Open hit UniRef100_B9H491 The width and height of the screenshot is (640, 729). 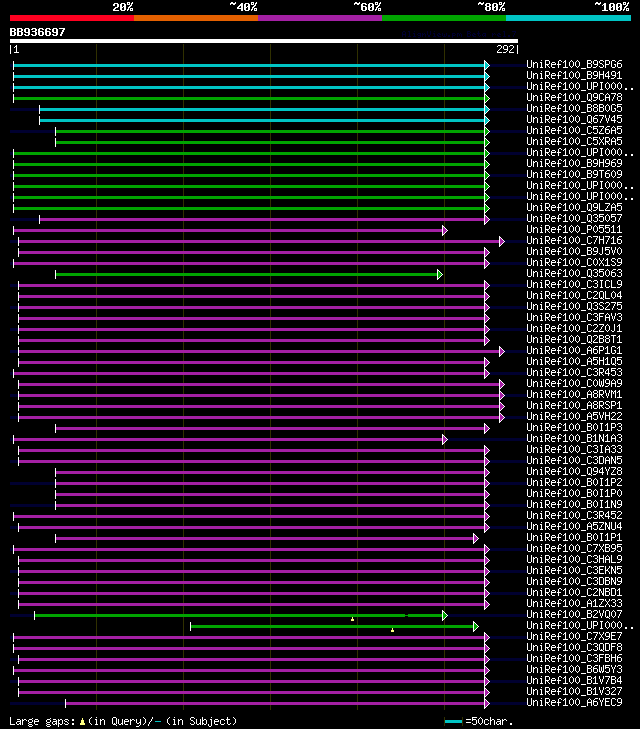pos(574,75)
